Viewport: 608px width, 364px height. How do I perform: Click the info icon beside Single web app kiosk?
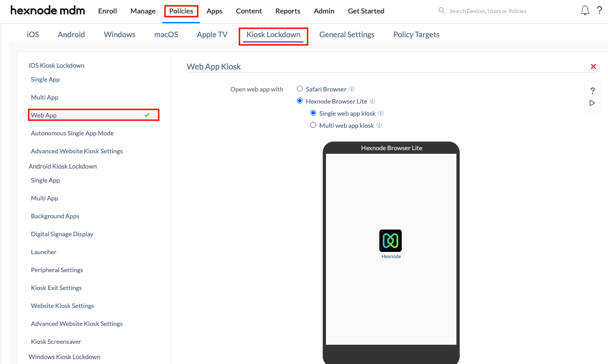[x=381, y=113]
